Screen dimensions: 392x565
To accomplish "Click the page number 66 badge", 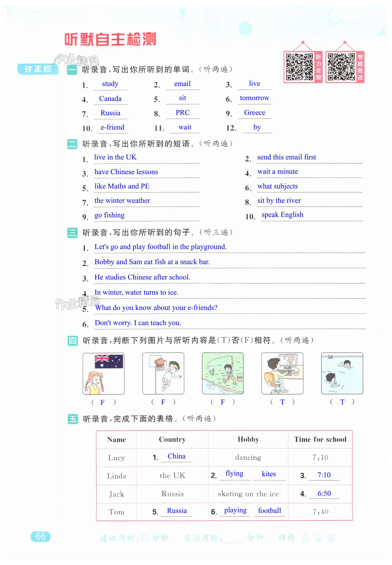I will [41, 536].
